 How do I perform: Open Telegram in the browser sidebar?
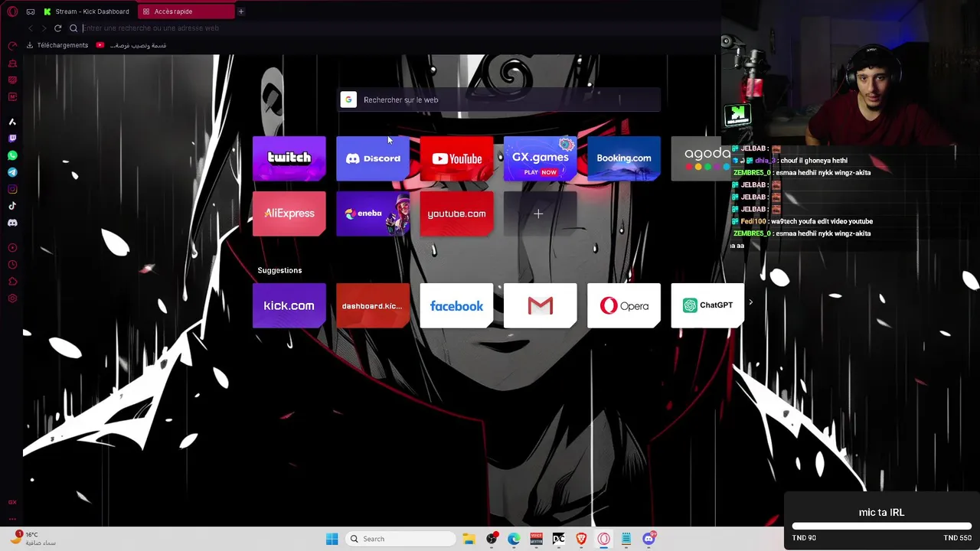coord(12,172)
